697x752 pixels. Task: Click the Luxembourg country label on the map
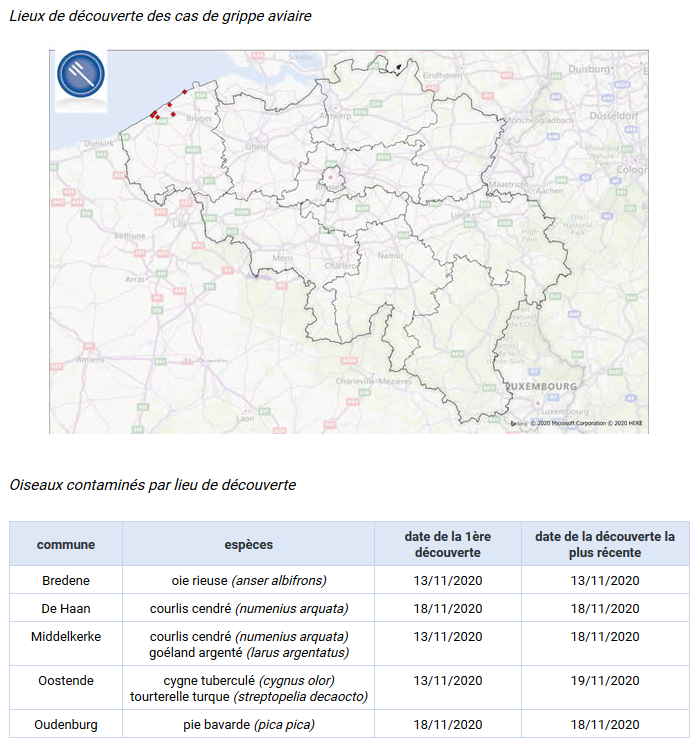540,386
